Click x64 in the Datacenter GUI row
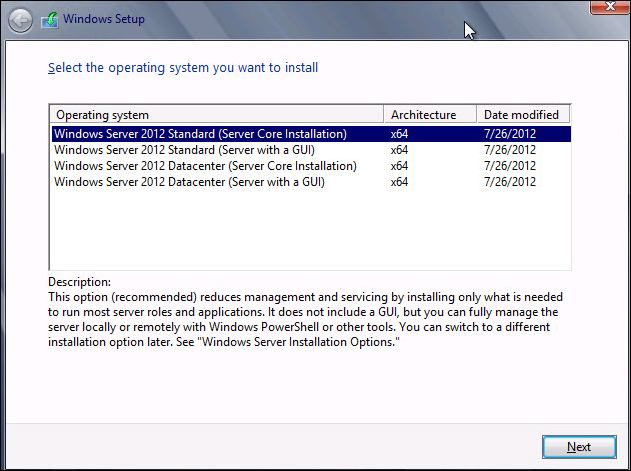 point(400,182)
